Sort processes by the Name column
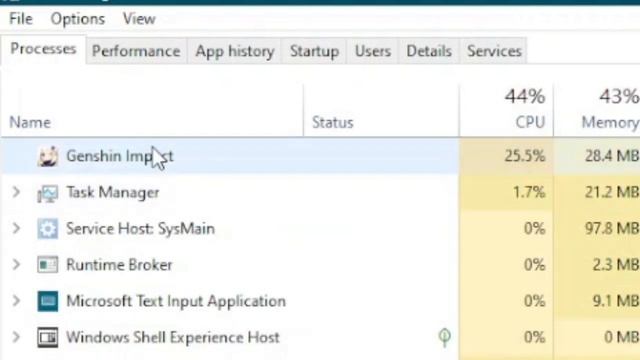This screenshot has width=640, height=360. (152, 111)
